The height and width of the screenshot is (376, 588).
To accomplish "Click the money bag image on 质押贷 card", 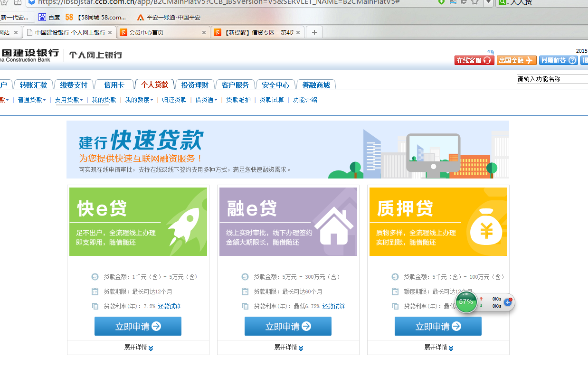I will pos(486,227).
